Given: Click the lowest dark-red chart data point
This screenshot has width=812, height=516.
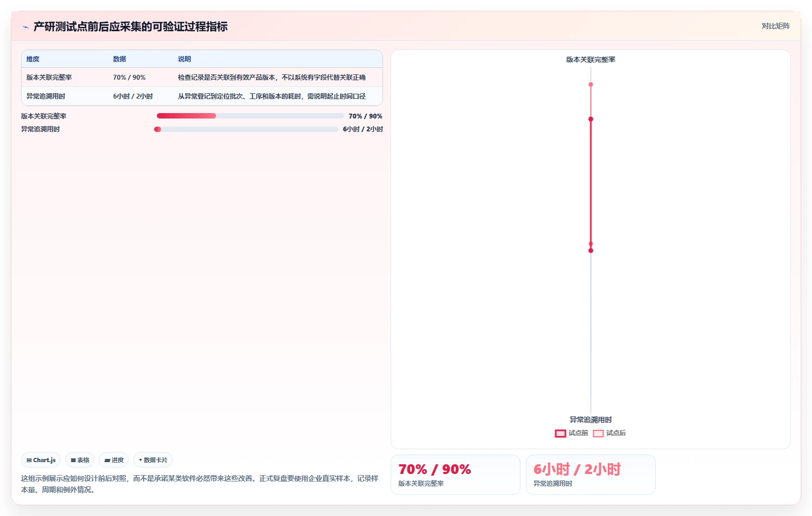Looking at the screenshot, I should [591, 250].
